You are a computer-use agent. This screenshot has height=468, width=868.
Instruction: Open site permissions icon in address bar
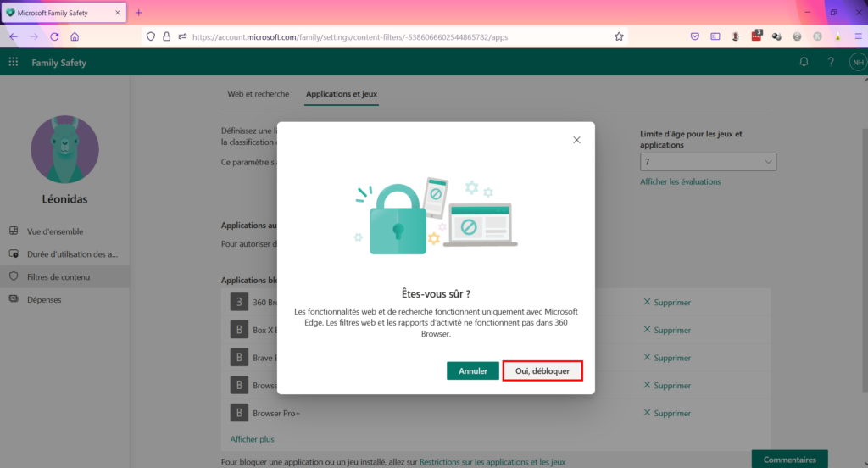[182, 36]
